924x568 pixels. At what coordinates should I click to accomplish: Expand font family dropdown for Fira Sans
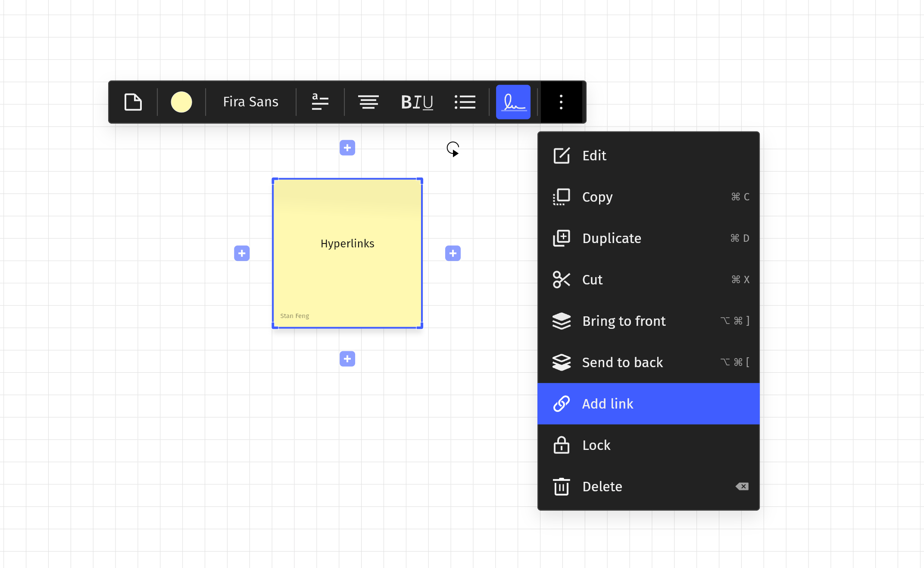coord(250,101)
